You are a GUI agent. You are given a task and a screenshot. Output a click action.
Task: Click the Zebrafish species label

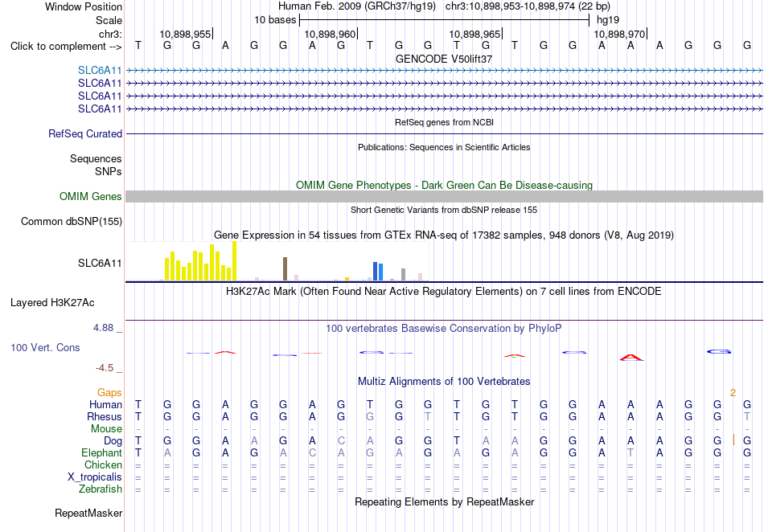tap(101, 489)
